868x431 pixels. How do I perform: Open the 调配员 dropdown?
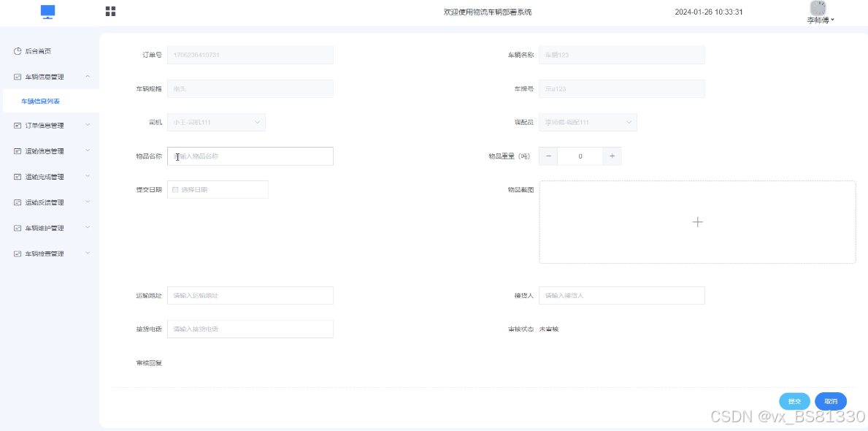tap(588, 123)
